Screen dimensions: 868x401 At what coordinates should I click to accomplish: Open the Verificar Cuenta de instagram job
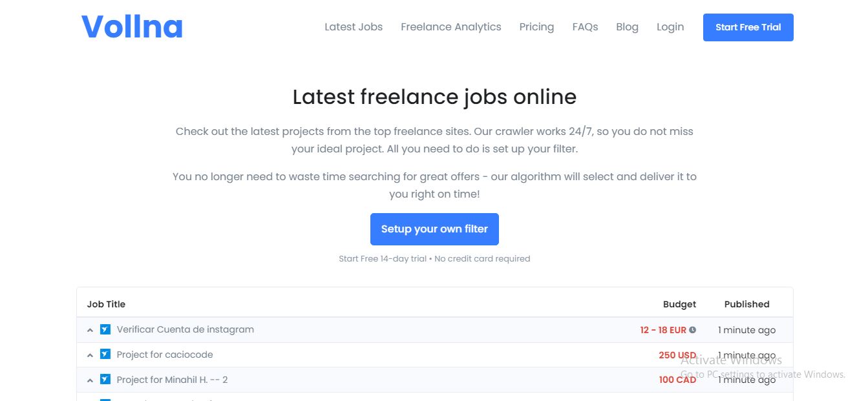coord(185,329)
